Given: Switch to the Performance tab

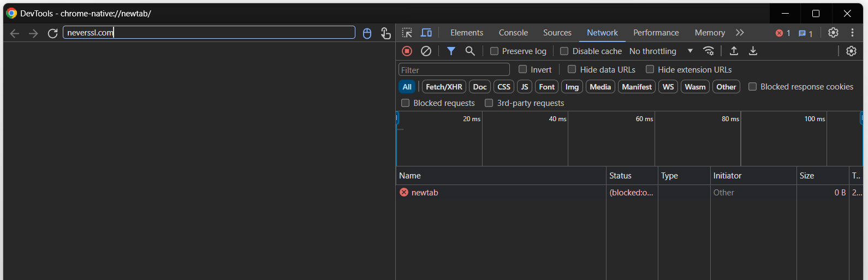Looking at the screenshot, I should point(656,33).
